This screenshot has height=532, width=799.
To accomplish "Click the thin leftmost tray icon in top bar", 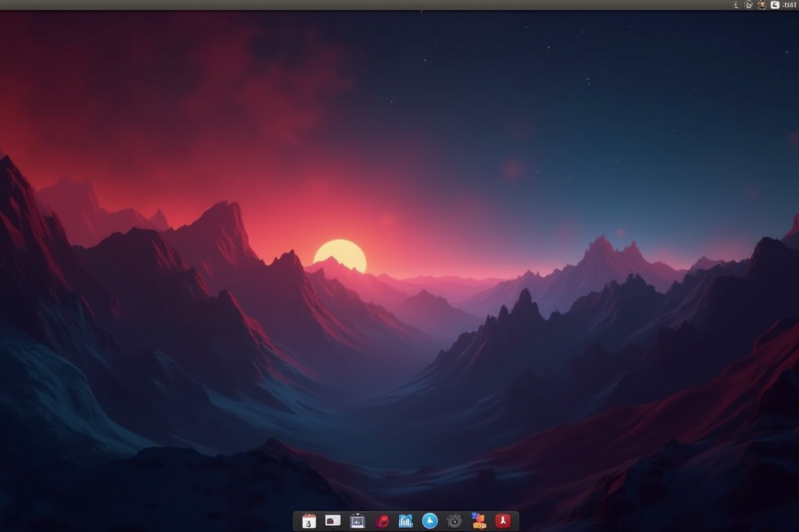I will coord(736,5).
